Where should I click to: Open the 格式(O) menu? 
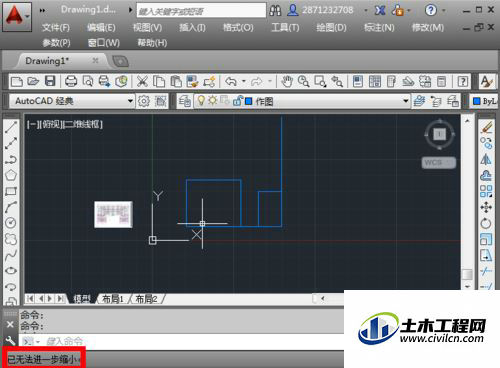click(238, 27)
